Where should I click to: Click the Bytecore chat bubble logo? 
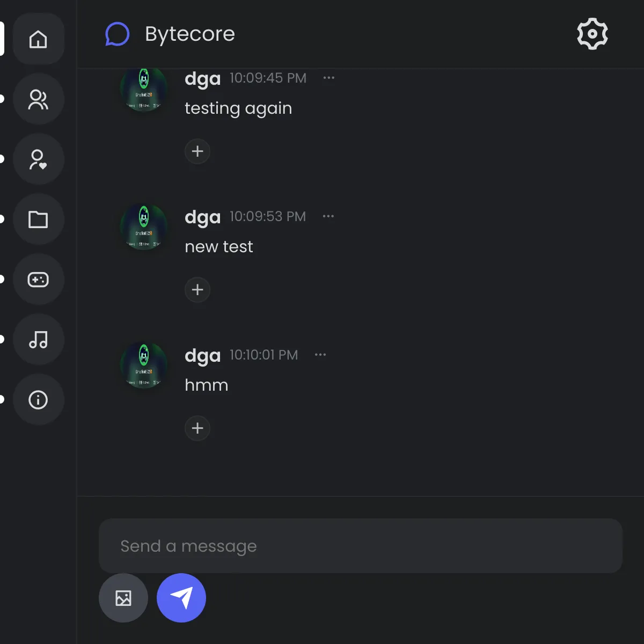click(x=117, y=34)
